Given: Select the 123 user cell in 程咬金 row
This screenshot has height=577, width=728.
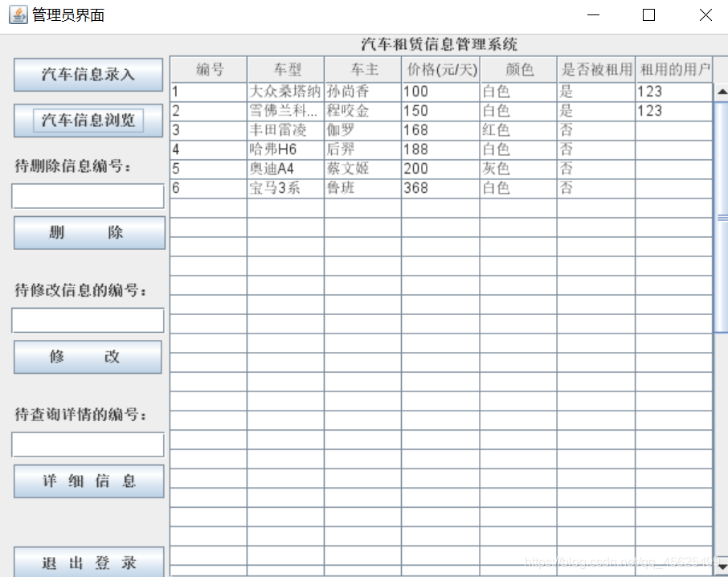Looking at the screenshot, I should [673, 112].
